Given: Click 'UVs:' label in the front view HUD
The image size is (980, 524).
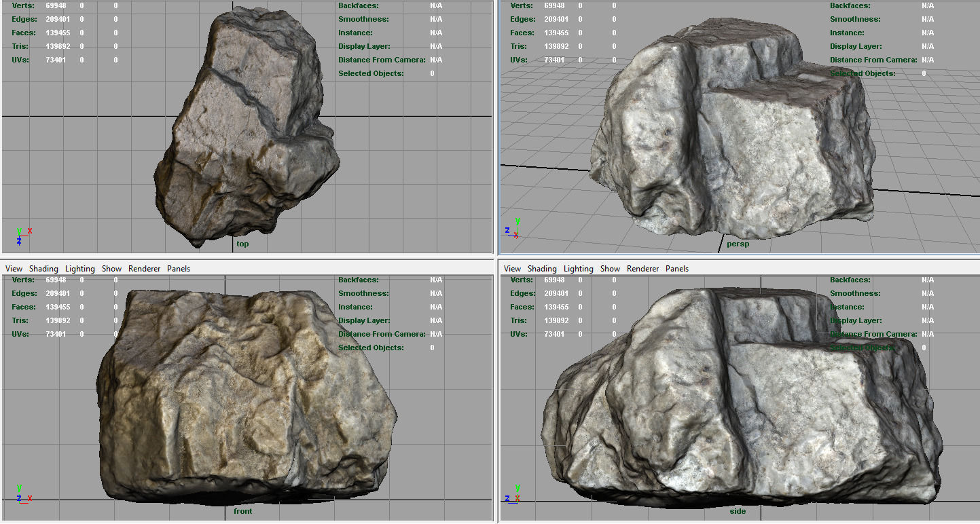Looking at the screenshot, I should pos(20,334).
